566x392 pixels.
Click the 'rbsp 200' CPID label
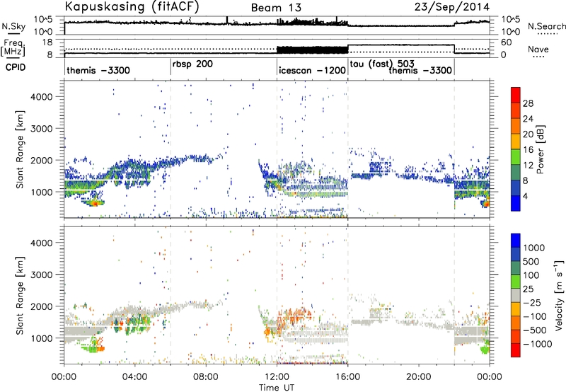[x=192, y=64]
